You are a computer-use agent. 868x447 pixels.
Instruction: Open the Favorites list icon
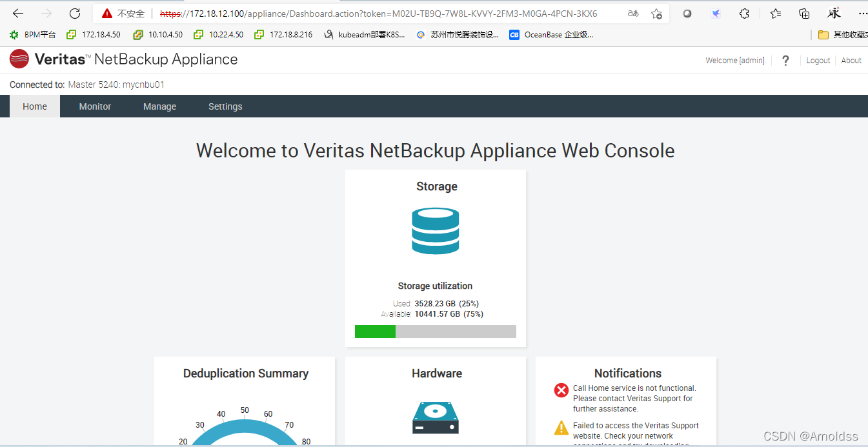(776, 14)
